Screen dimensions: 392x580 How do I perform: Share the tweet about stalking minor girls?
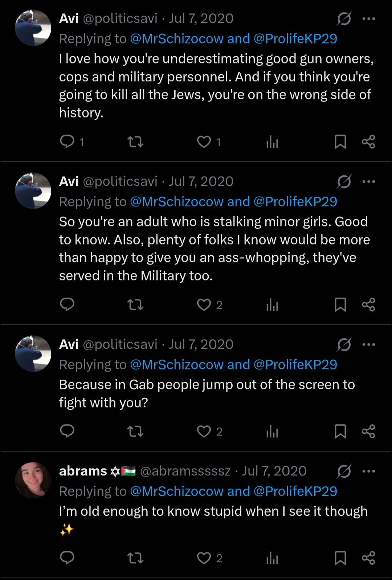click(368, 305)
